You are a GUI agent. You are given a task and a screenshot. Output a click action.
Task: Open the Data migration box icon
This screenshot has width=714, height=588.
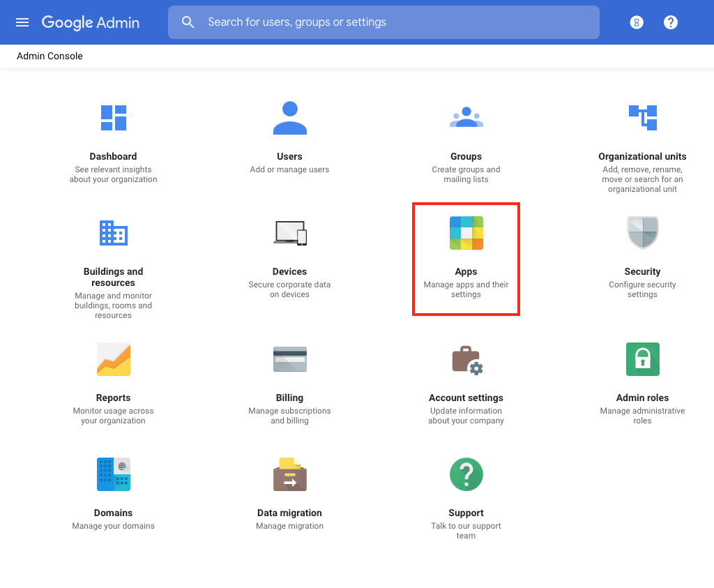289,474
